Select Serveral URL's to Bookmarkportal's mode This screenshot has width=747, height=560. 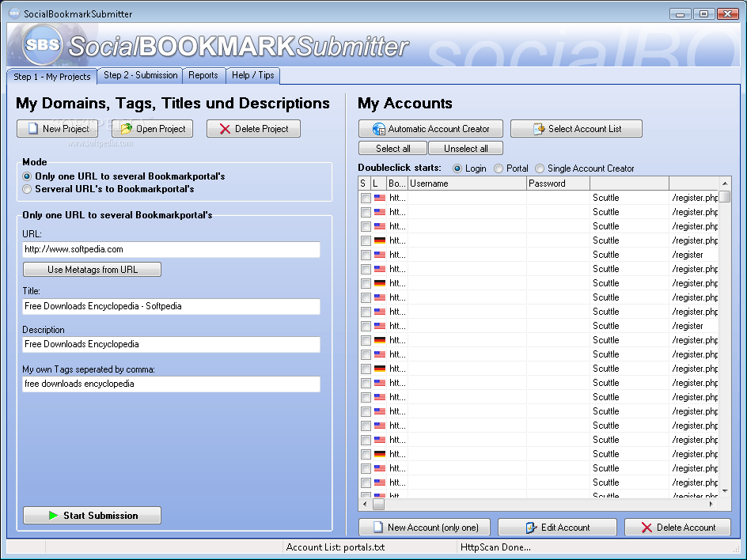27,189
